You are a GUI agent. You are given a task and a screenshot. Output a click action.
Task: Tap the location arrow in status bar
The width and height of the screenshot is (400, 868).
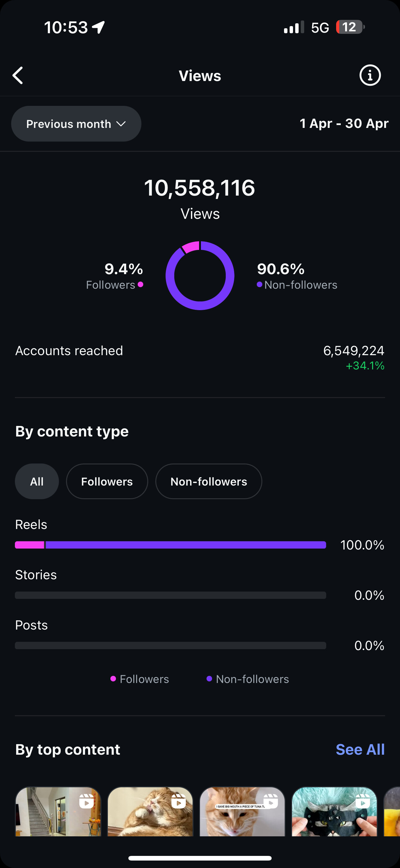[x=99, y=27]
